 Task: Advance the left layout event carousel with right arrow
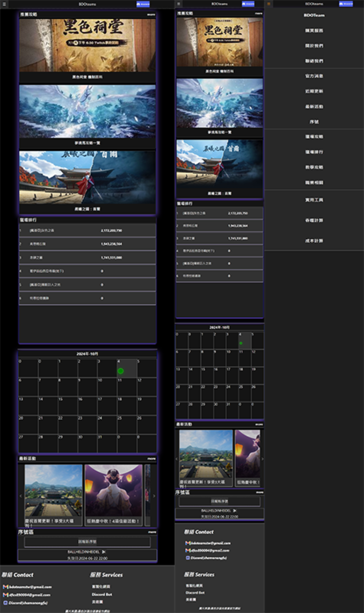[x=154, y=496]
